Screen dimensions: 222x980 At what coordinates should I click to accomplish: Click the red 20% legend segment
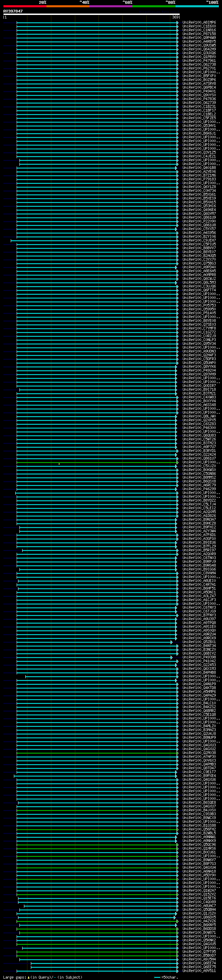(x=25, y=6)
